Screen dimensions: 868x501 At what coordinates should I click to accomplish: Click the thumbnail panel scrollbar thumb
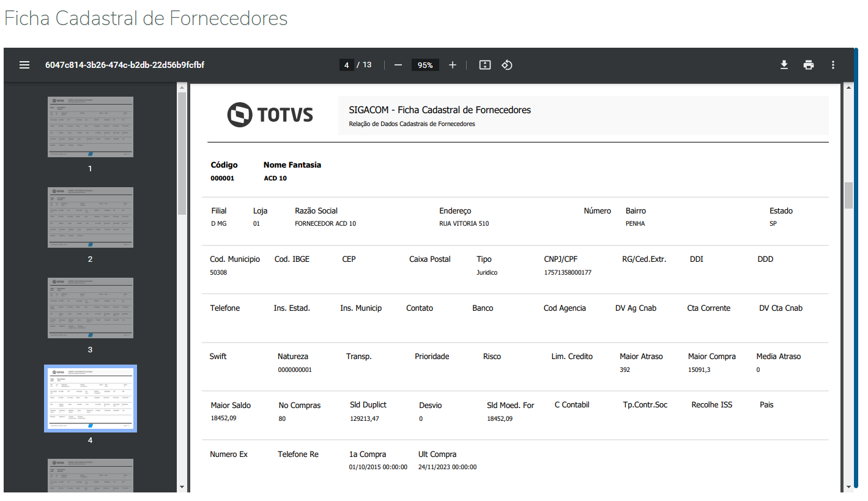pyautogui.click(x=182, y=154)
